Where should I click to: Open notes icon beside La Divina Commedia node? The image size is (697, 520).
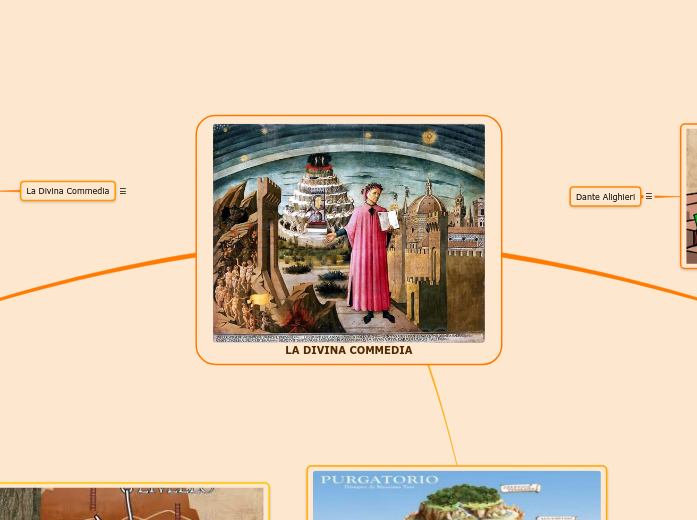(123, 191)
